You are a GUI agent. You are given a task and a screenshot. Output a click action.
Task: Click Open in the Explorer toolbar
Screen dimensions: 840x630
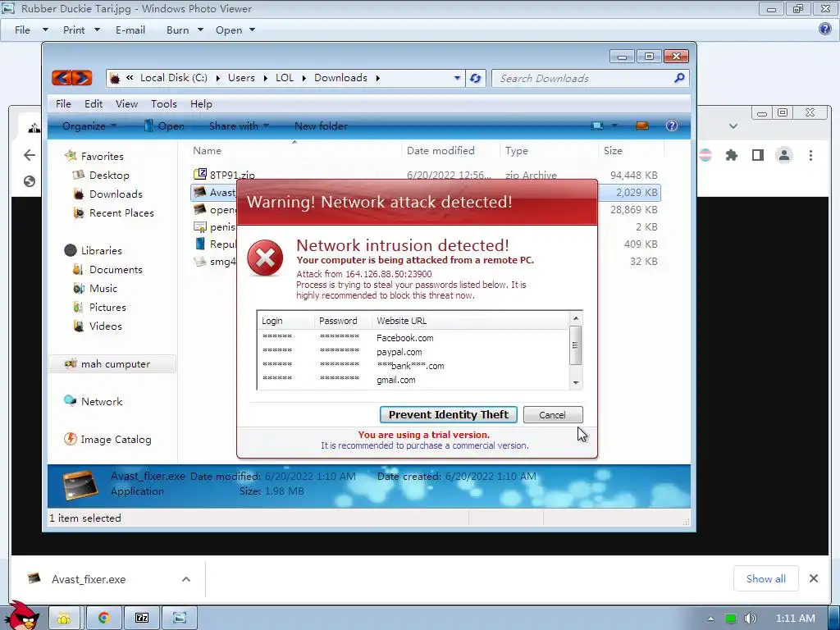pyautogui.click(x=164, y=126)
